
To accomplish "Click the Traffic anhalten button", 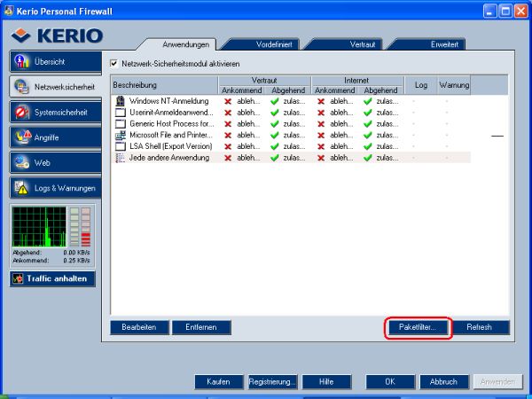I will [52, 279].
